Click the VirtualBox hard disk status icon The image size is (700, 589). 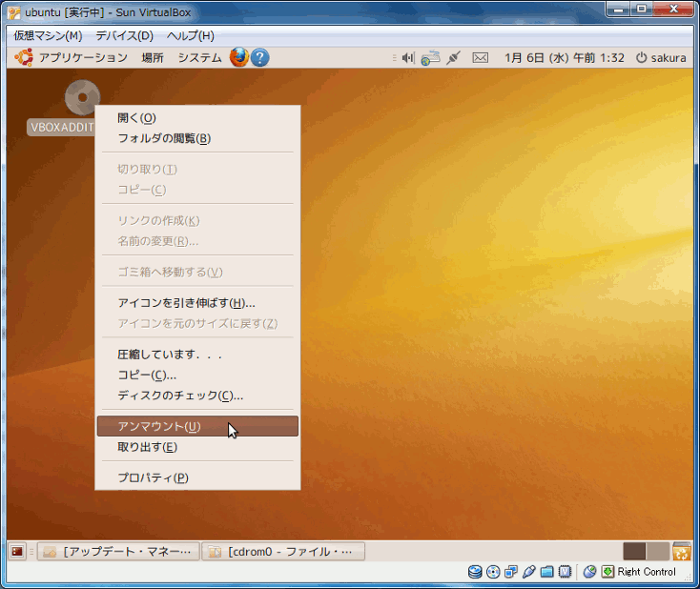(x=475, y=572)
